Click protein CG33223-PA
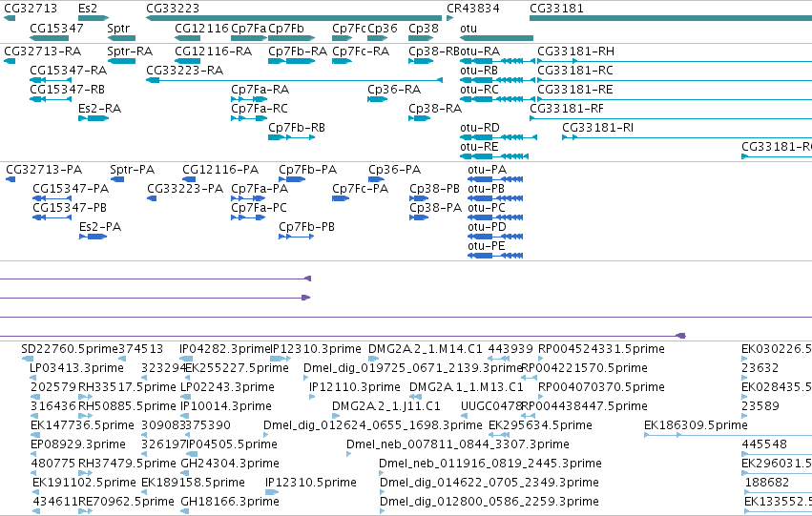The image size is (812, 516). [152, 198]
